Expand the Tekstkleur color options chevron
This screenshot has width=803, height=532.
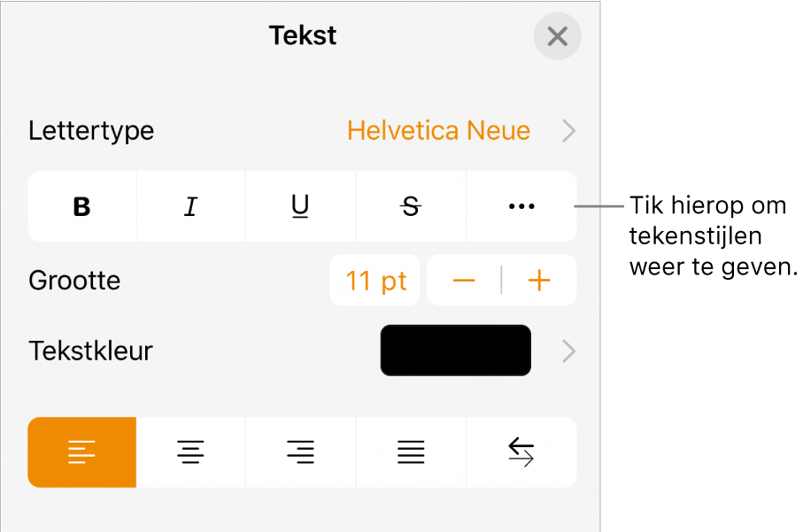568,351
